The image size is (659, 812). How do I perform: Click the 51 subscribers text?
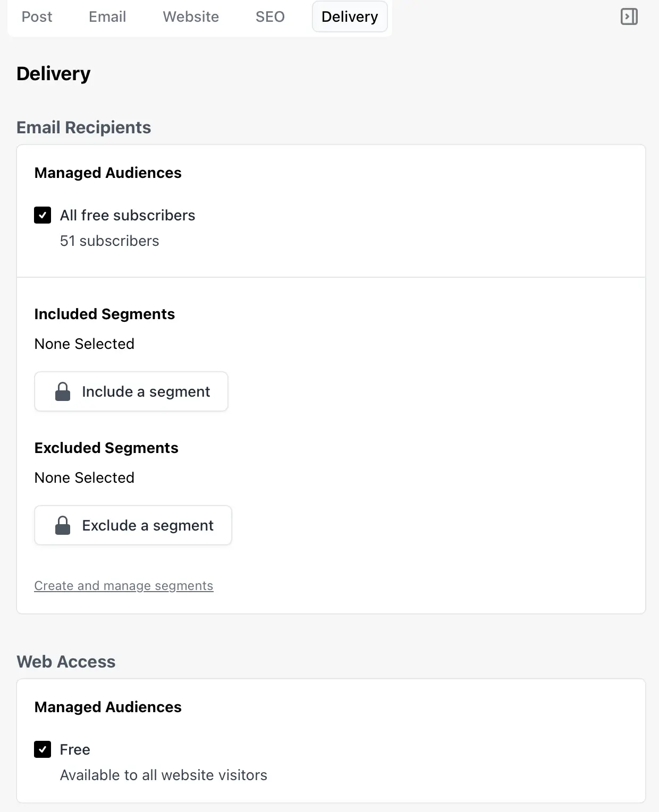(109, 241)
